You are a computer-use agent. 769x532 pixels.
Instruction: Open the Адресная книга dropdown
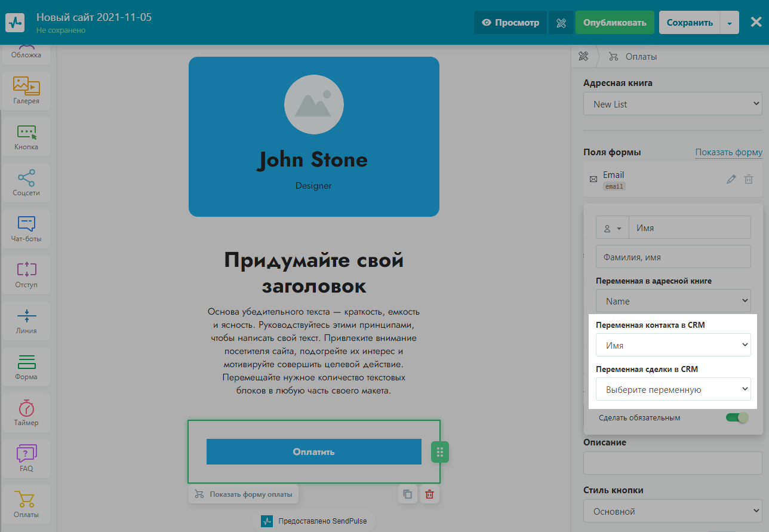[673, 104]
